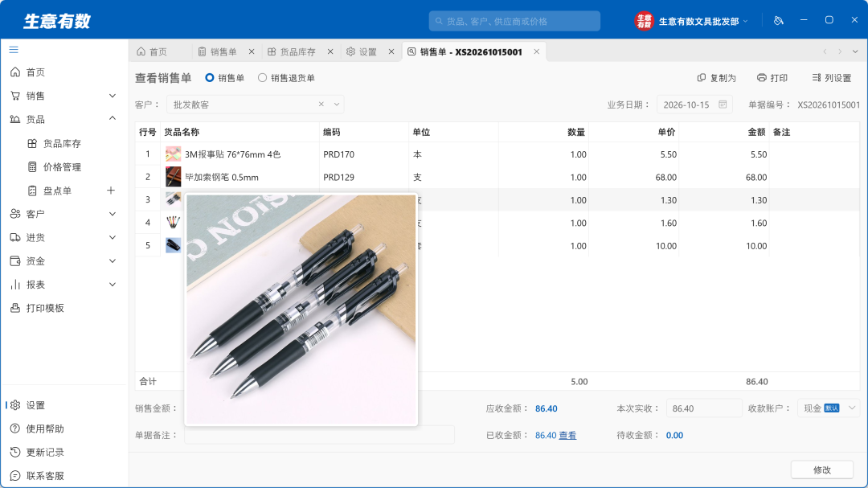The image size is (868, 488).
Task: Close the 设置 tab
Action: point(391,51)
